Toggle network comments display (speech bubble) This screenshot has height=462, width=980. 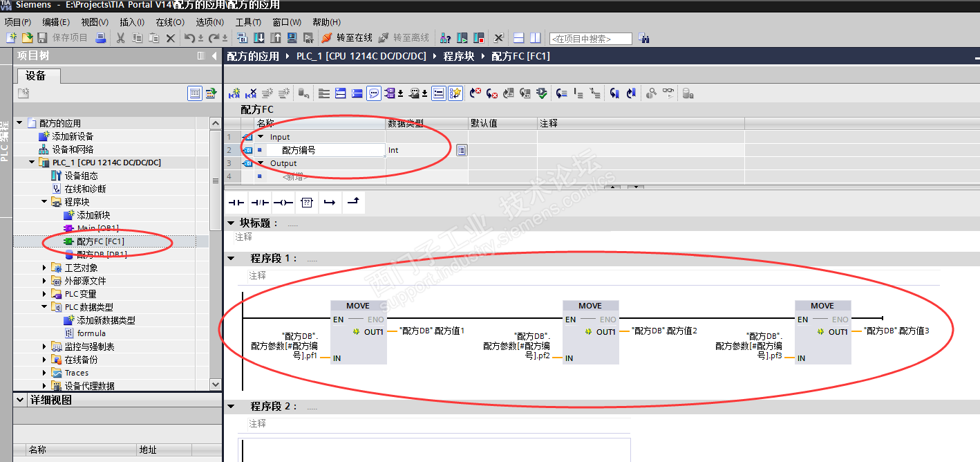[374, 93]
